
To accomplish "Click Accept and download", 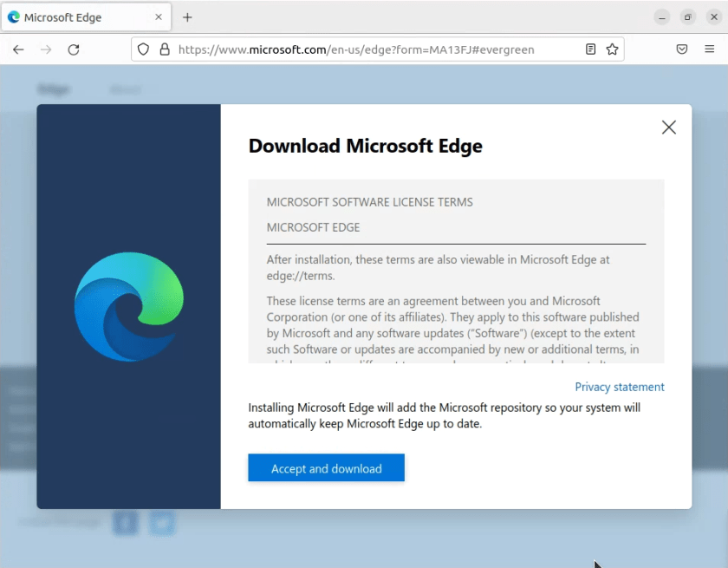I will pyautogui.click(x=326, y=467).
